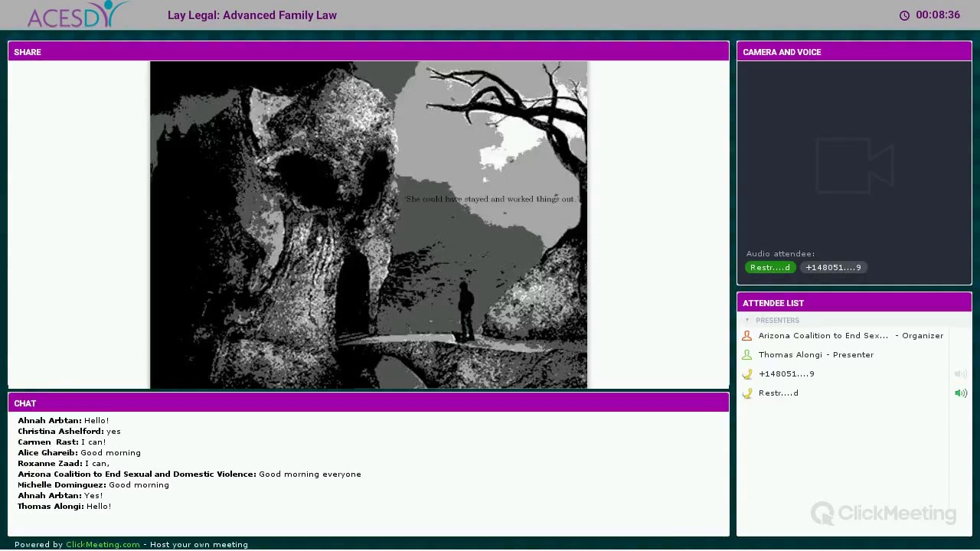Viewport: 980px width, 551px height.
Task: Click Alice Ghareib's Good morning message
Action: 79,453
